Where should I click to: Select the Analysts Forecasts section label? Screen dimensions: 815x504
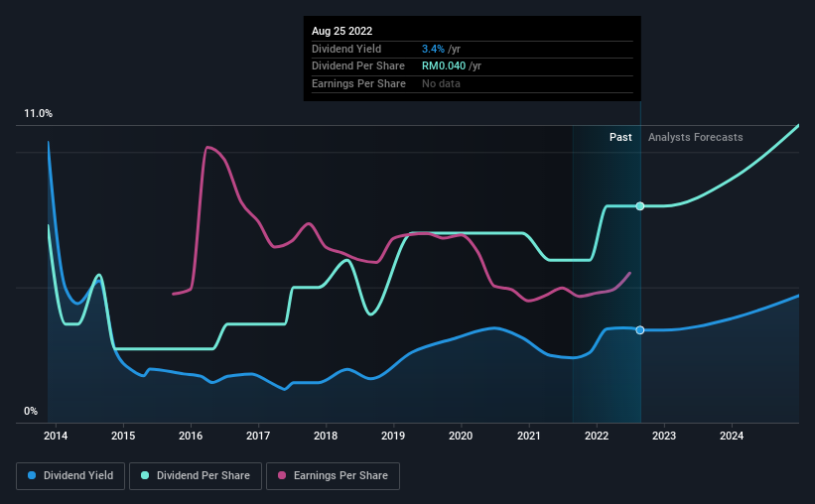(x=696, y=137)
